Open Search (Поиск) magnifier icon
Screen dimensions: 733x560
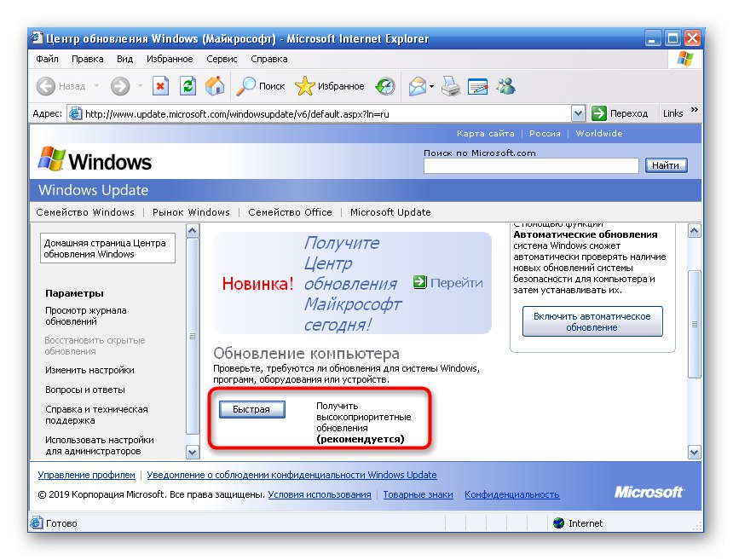[x=245, y=86]
